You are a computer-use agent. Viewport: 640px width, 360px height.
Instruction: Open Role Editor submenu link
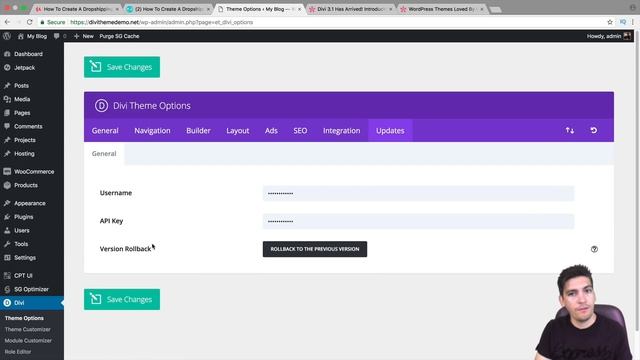[x=18, y=351]
